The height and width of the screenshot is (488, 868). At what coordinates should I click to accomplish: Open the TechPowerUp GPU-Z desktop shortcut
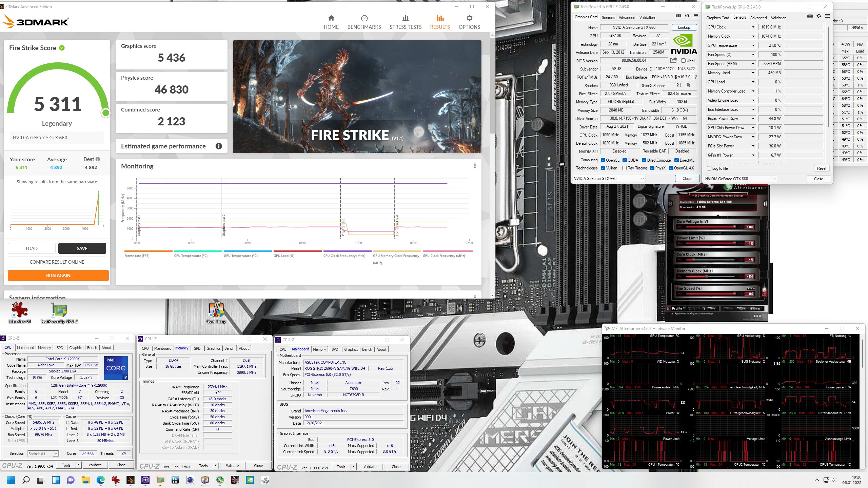click(x=59, y=313)
